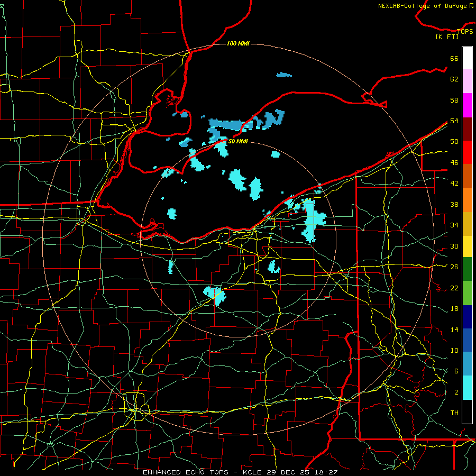Click the '26' scale value
Screen dimensions: 476x476
point(454,267)
